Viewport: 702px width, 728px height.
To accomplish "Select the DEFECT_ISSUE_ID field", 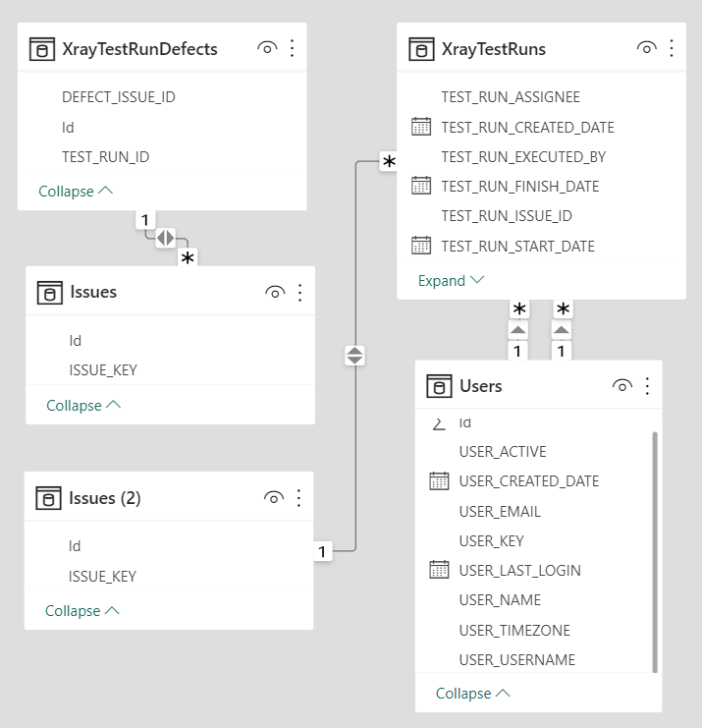I will click(118, 97).
